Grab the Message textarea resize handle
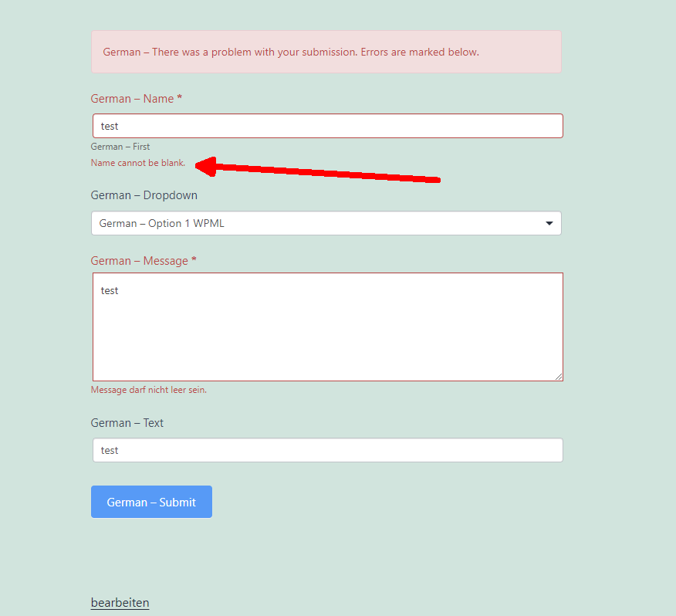 [x=558, y=377]
